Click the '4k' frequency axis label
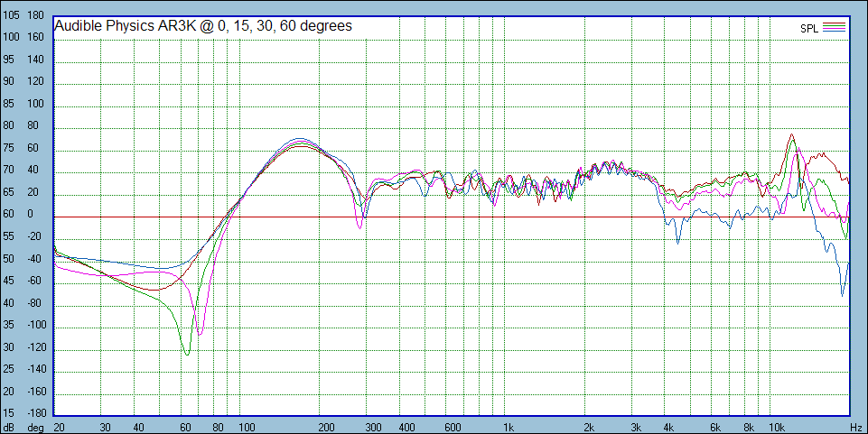The width and height of the screenshot is (868, 434). click(x=668, y=428)
